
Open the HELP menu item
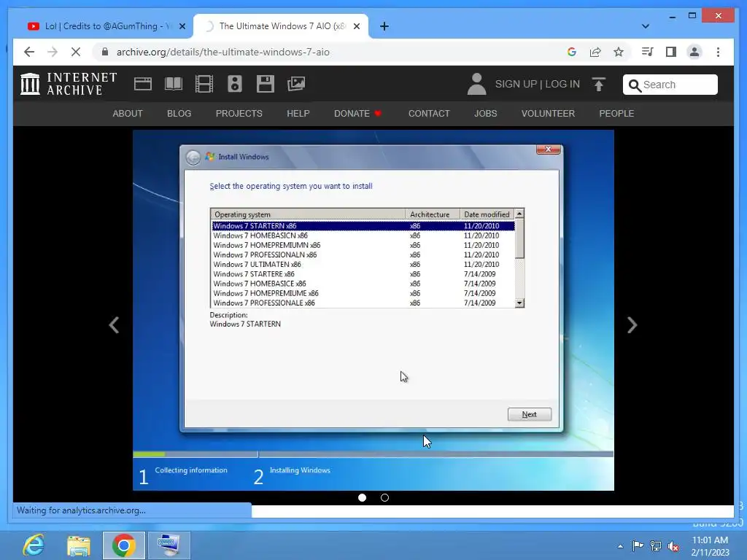[298, 113]
